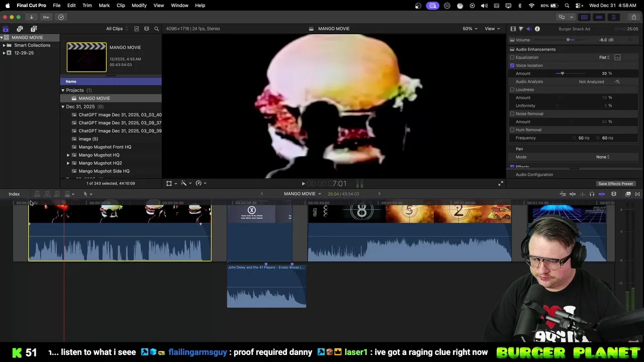644x362 pixels.
Task: Select the Audio inspector speaker icon
Action: (529, 29)
